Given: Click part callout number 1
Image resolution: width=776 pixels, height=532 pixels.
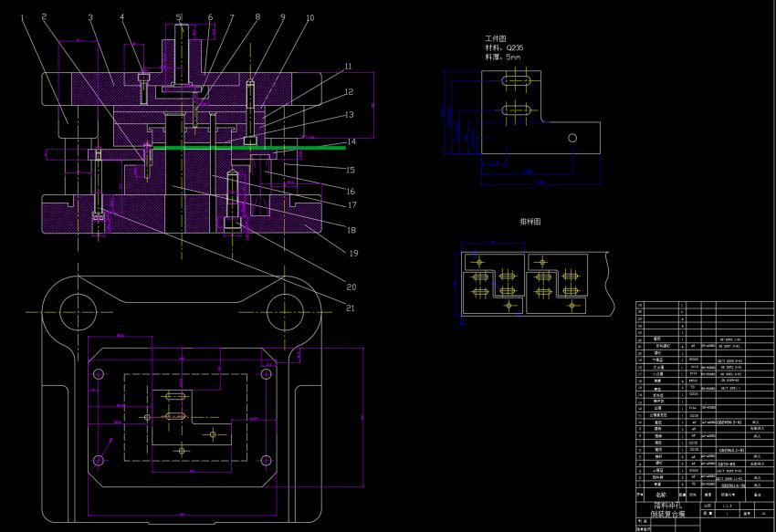Looking at the screenshot, I should pos(22,17).
